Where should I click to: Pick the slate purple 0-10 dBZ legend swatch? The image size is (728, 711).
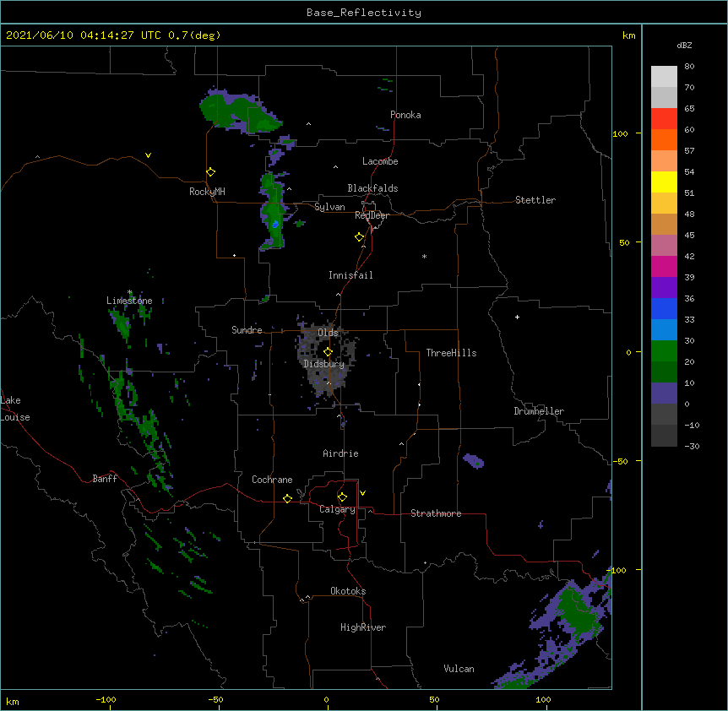pyautogui.click(x=664, y=393)
